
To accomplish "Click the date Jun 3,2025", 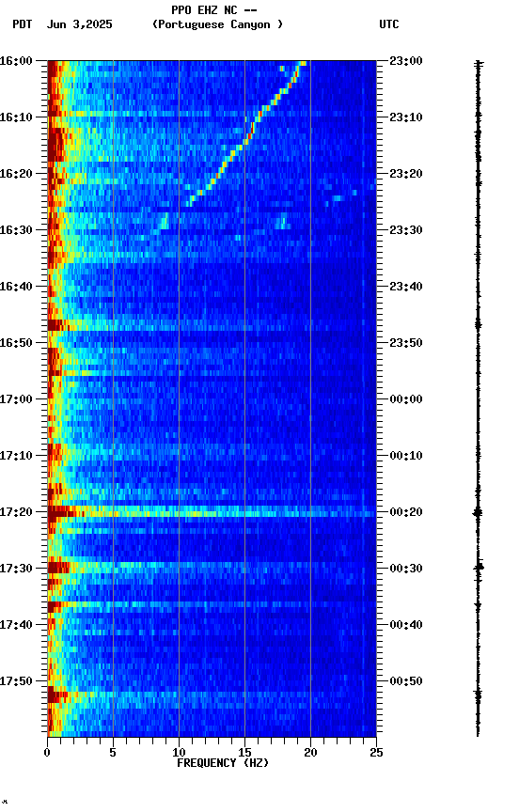I will click(x=79, y=24).
